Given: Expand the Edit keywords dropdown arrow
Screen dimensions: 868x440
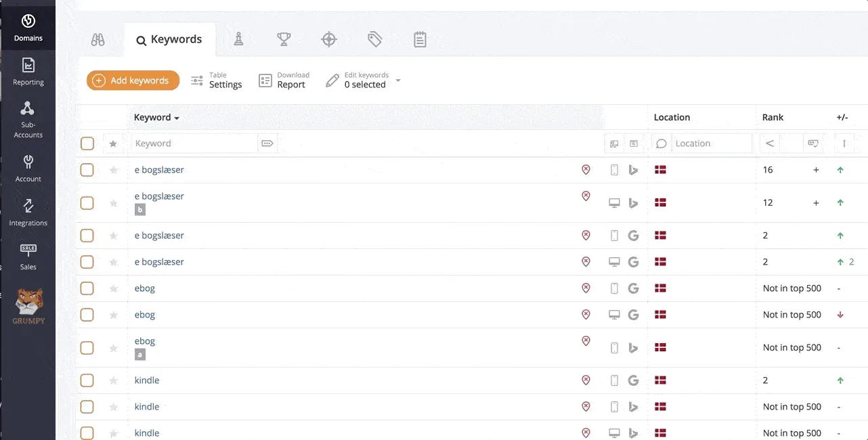Looking at the screenshot, I should (397, 80).
